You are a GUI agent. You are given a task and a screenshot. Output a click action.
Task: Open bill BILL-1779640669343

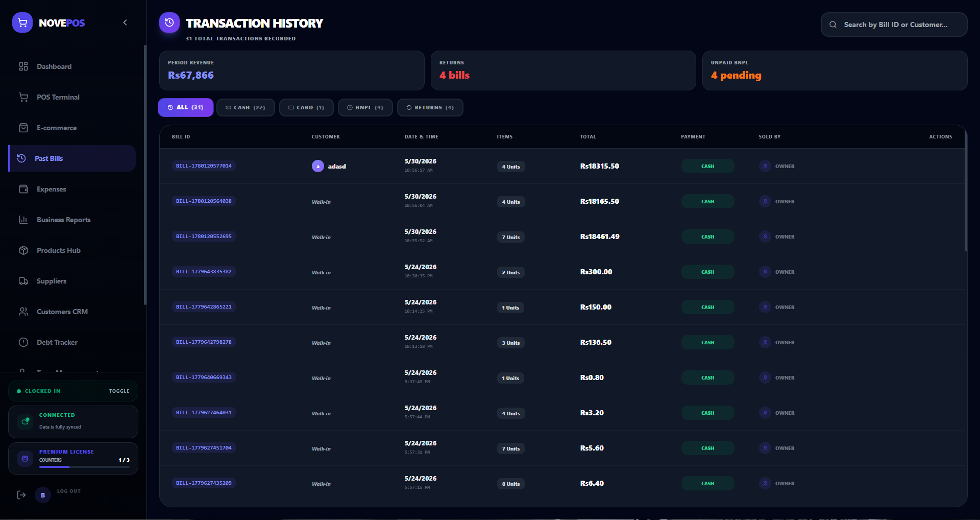point(204,377)
